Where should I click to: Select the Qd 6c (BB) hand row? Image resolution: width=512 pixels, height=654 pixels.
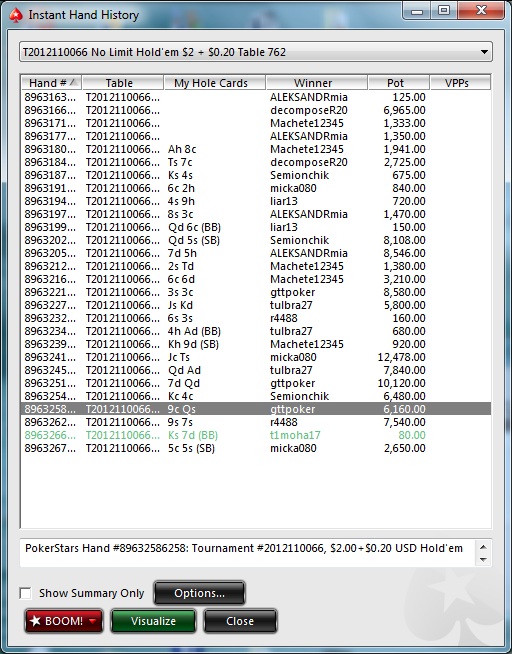coord(256,227)
